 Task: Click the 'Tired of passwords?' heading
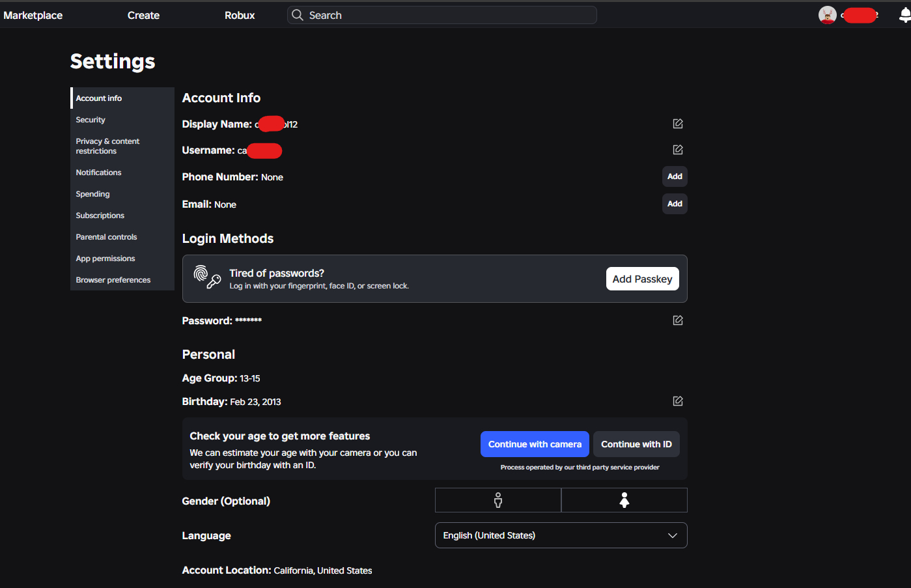tap(277, 273)
